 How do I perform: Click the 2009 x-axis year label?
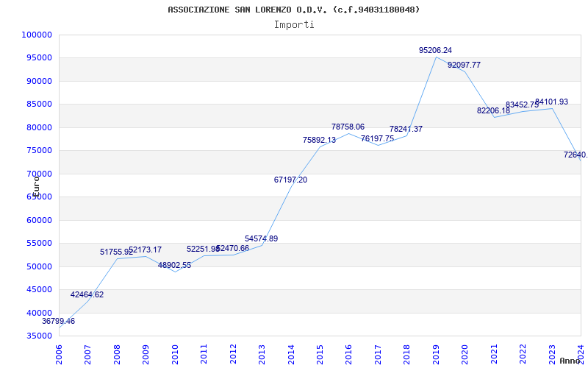[x=146, y=353]
